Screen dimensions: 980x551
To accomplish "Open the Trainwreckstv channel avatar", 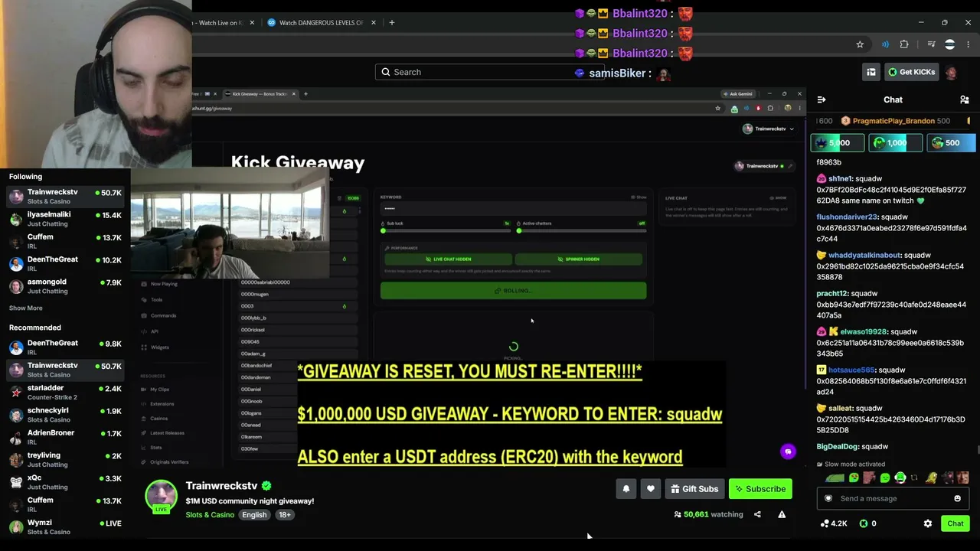I will 162,496.
